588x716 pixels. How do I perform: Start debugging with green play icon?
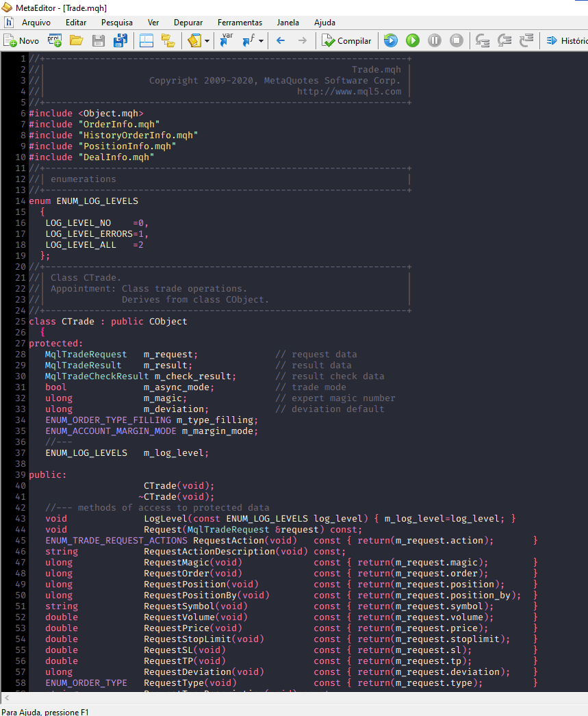412,40
